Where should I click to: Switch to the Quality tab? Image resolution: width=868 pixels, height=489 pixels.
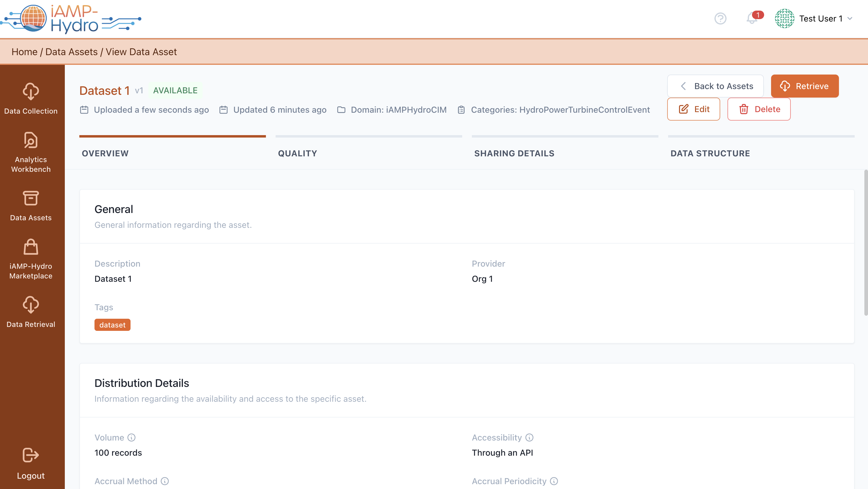click(297, 153)
